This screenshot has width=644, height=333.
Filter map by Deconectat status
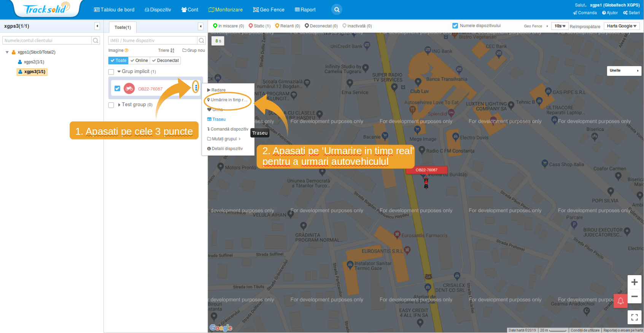coord(321,26)
